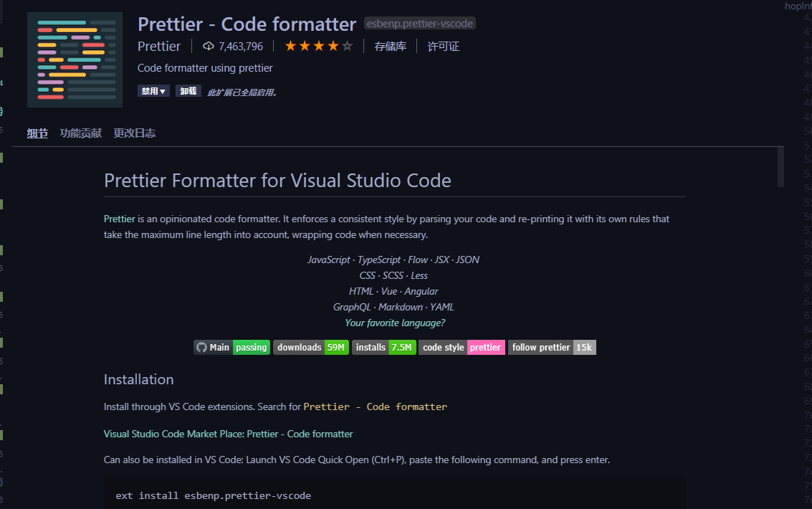Click the download count cloud icon
The image size is (812, 509).
pos(208,46)
